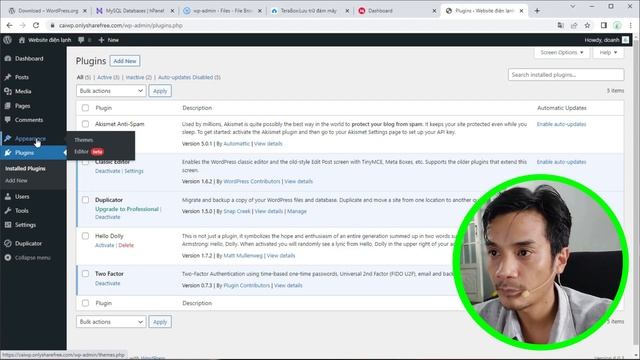Expand the Screen Options panel
This screenshot has height=360, width=640.
coord(562,53)
